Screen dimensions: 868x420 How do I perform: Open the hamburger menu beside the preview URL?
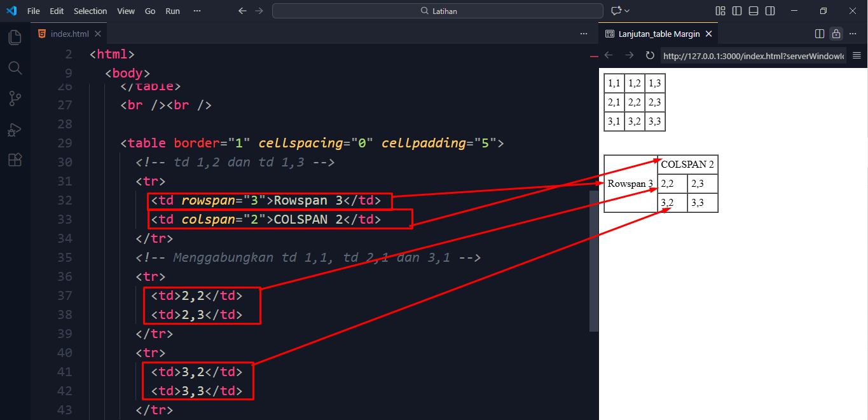857,55
